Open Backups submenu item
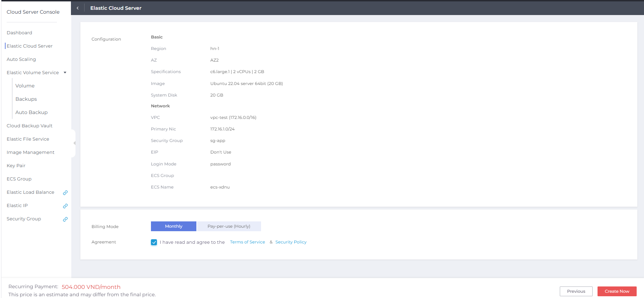Image resolution: width=644 pixels, height=298 pixels. 26,99
